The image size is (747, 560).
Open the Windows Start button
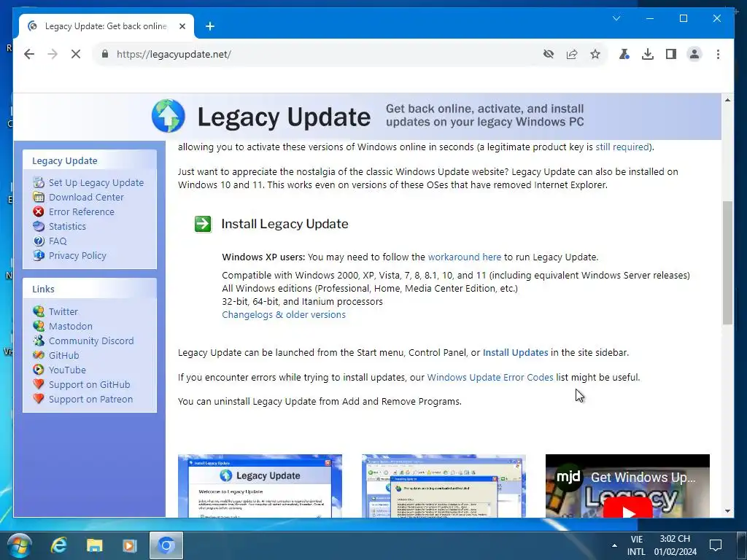click(x=19, y=545)
